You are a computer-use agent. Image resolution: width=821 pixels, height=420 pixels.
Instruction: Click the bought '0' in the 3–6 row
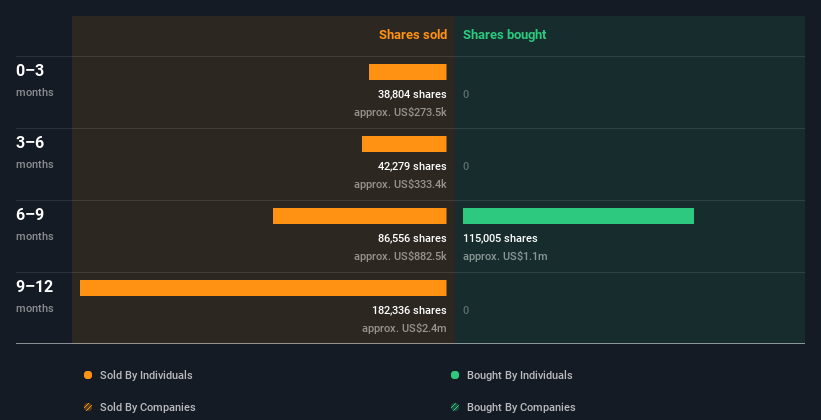pos(466,166)
